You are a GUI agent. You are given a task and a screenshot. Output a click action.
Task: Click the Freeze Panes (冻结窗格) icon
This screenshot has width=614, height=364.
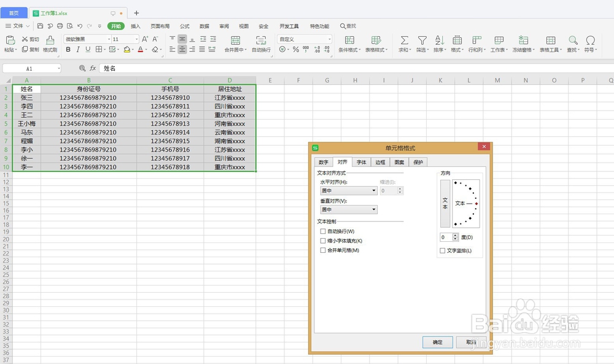tap(523, 41)
